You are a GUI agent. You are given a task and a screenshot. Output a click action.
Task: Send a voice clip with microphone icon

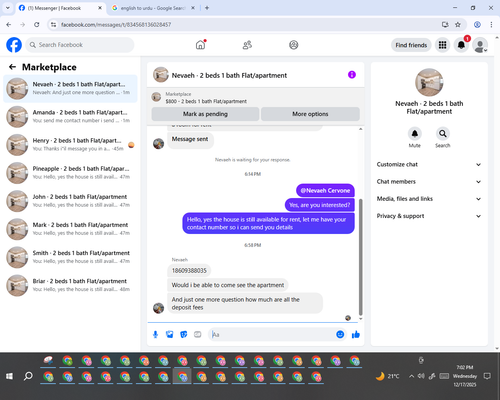(155, 334)
